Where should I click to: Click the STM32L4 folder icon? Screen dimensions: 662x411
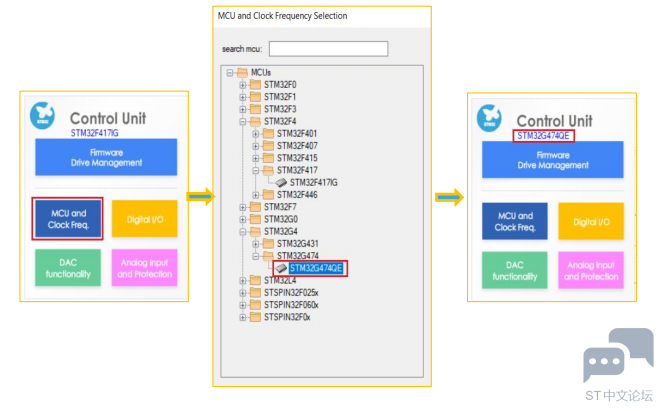click(255, 280)
